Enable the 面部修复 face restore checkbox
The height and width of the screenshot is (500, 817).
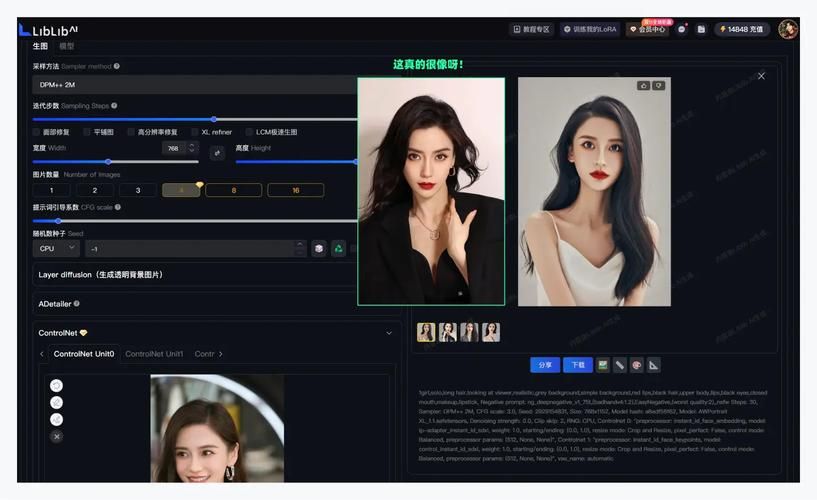[x=36, y=132]
